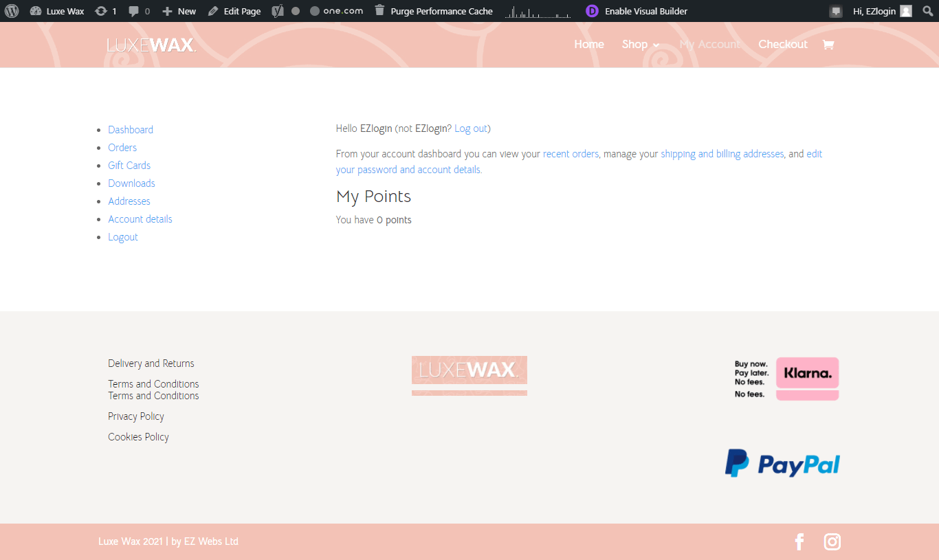Image resolution: width=939 pixels, height=560 pixels.
Task: Open My Account in the navigation
Action: coord(710,44)
